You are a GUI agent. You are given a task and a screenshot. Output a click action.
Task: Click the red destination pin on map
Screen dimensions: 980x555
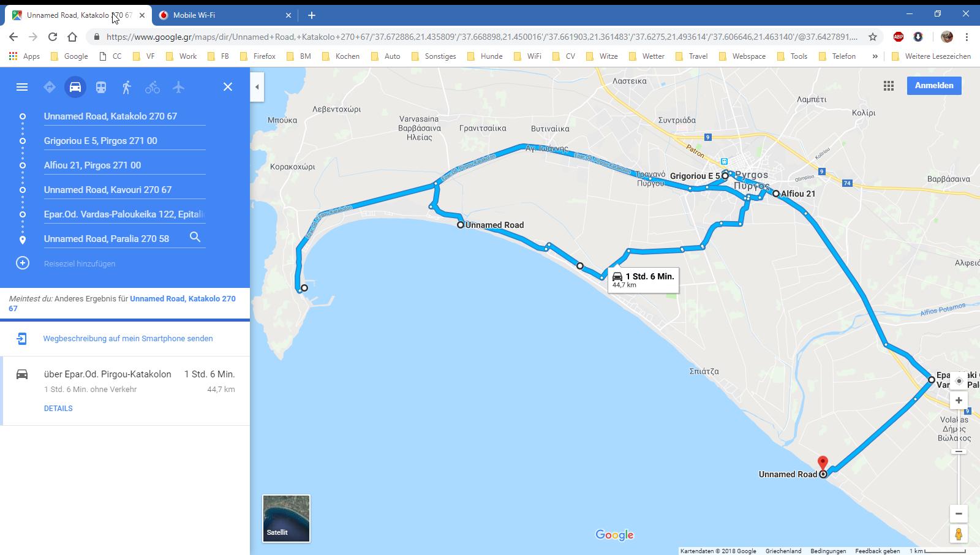point(823,464)
